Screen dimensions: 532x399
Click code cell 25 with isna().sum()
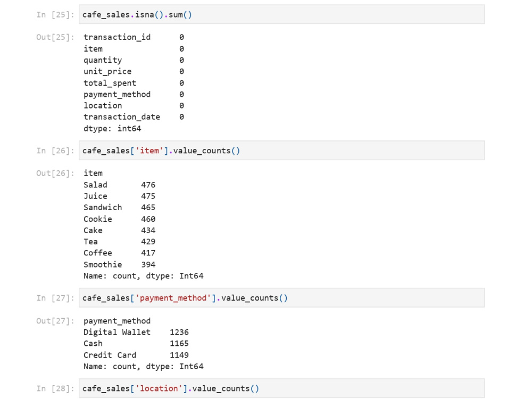pos(281,14)
